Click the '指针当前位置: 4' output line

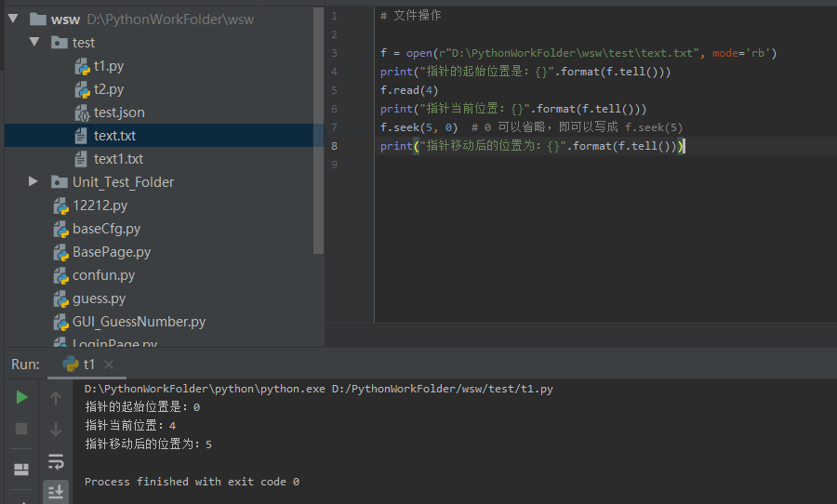pos(130,426)
